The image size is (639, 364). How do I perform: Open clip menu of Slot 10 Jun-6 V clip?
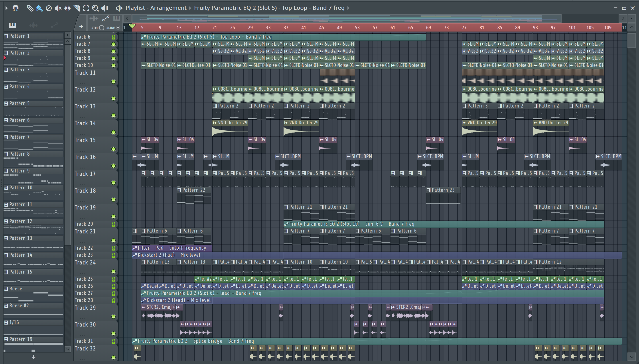(x=286, y=224)
